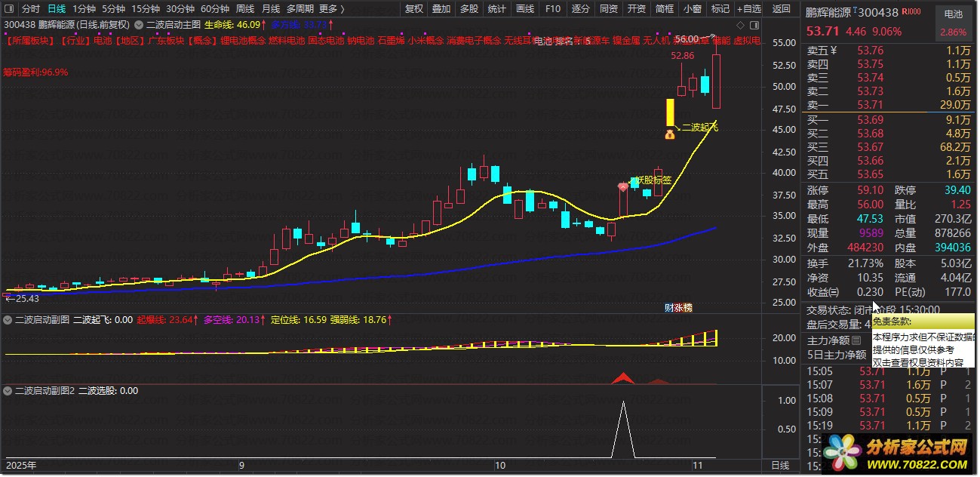This screenshot has width=980, height=477.
Task: Select the 买一 order row at 53.69
Action: [888, 119]
